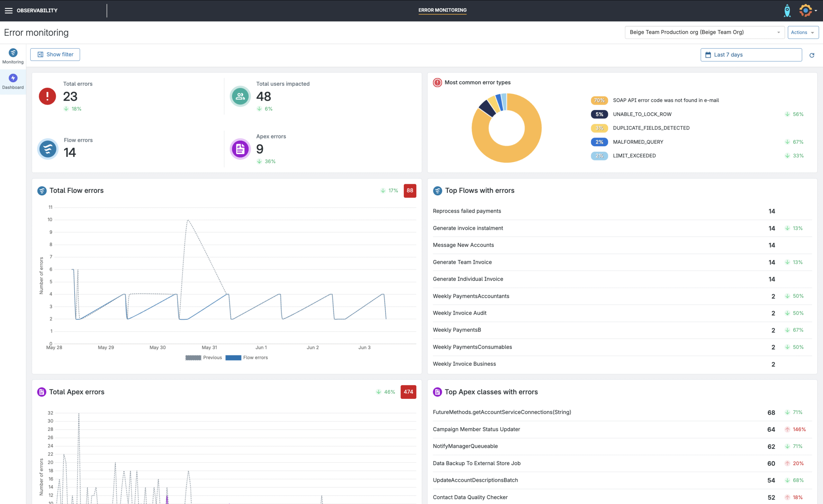Open the Last 7 days date range picker
The height and width of the screenshot is (504, 823).
pos(751,54)
